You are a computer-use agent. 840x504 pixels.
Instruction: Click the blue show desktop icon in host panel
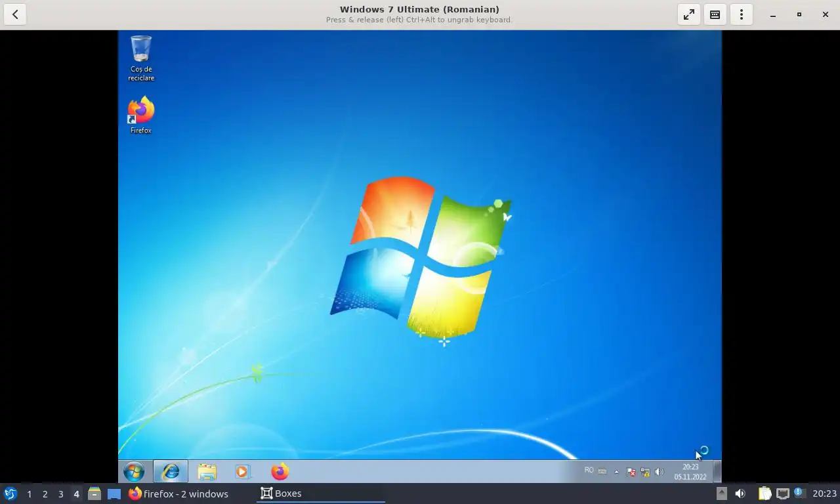click(114, 493)
